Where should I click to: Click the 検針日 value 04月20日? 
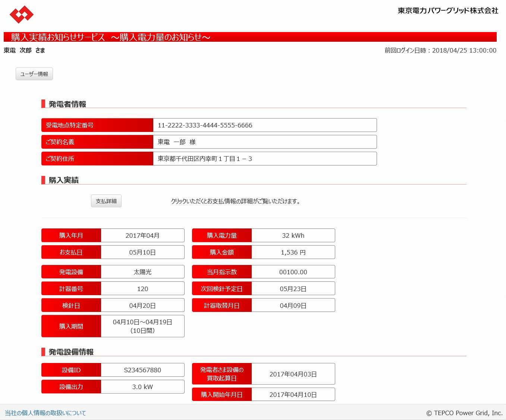pyautogui.click(x=142, y=306)
